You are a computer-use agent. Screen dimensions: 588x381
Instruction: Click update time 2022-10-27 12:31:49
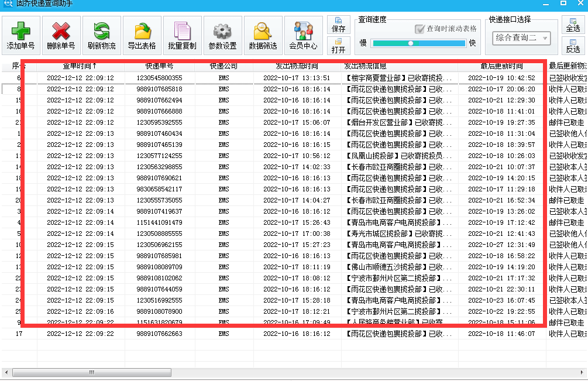pyautogui.click(x=502, y=245)
